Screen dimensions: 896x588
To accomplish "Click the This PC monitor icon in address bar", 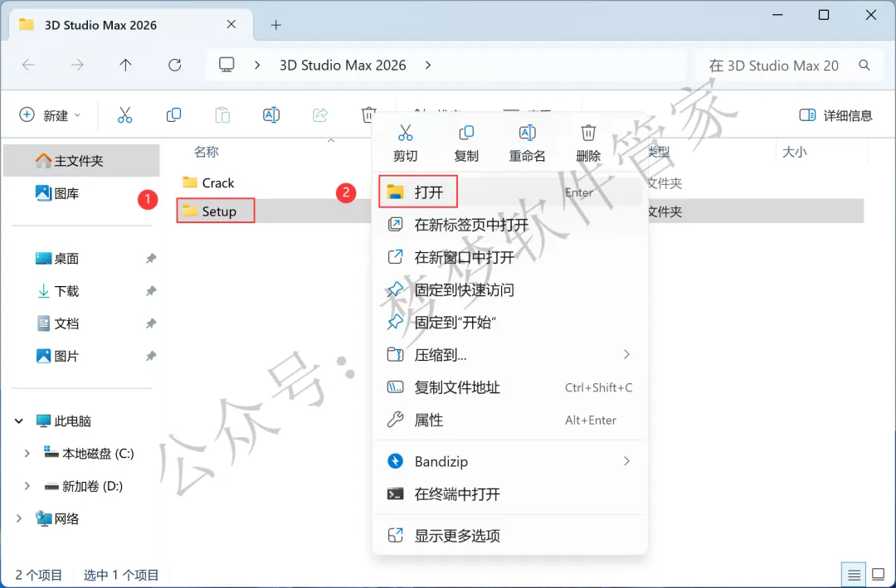I will pos(226,65).
